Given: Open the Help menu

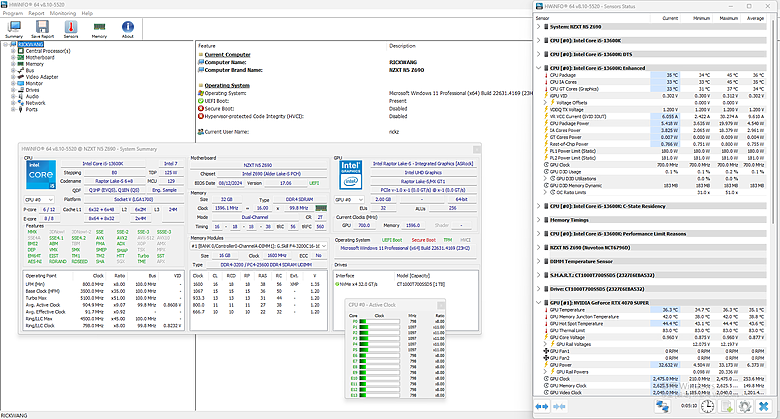Looking at the screenshot, I should coord(87,13).
